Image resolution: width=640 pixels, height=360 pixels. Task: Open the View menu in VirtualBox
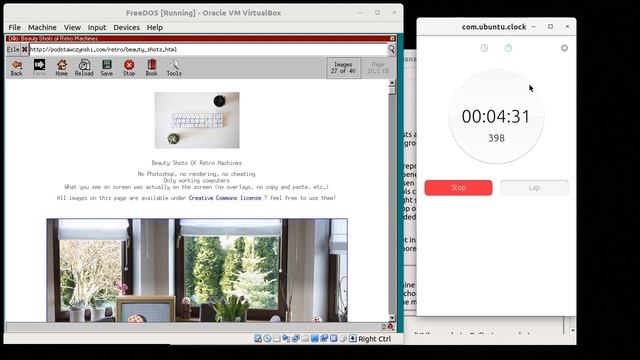pos(72,27)
